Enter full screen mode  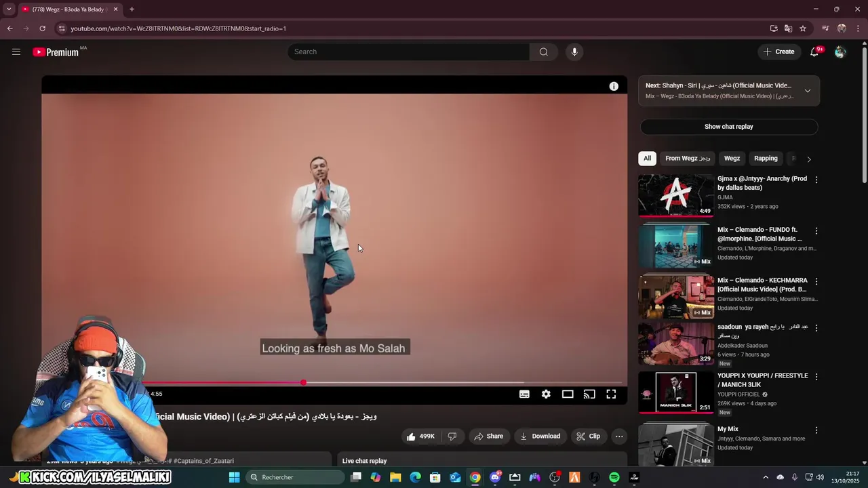pyautogui.click(x=611, y=394)
